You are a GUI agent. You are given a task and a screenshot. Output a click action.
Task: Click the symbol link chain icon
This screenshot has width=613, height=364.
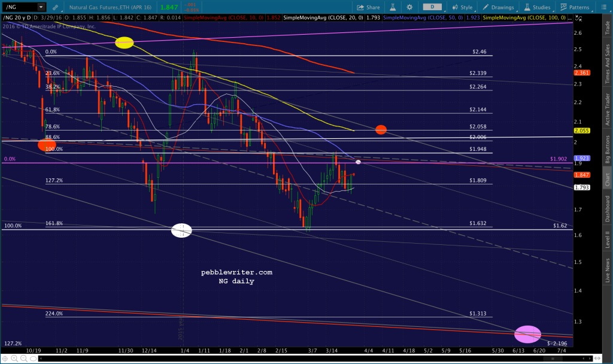(x=56, y=7)
